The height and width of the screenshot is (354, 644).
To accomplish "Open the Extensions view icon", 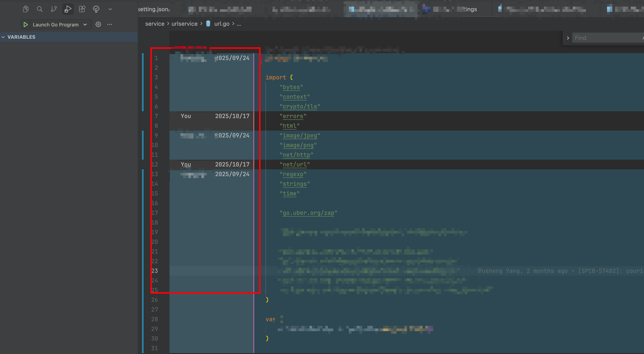I will (82, 9).
